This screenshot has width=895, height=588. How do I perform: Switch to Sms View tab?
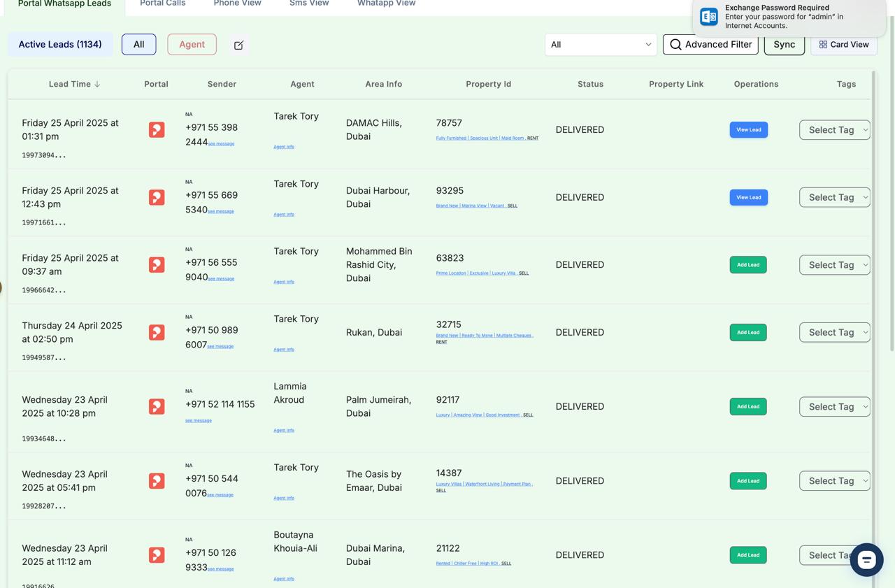click(x=309, y=4)
